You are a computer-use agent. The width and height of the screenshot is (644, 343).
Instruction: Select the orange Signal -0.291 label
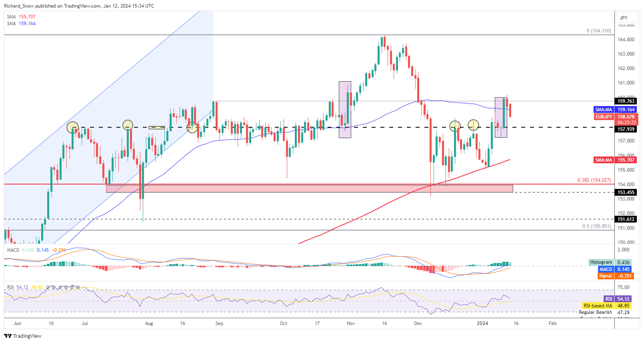[x=616, y=276]
